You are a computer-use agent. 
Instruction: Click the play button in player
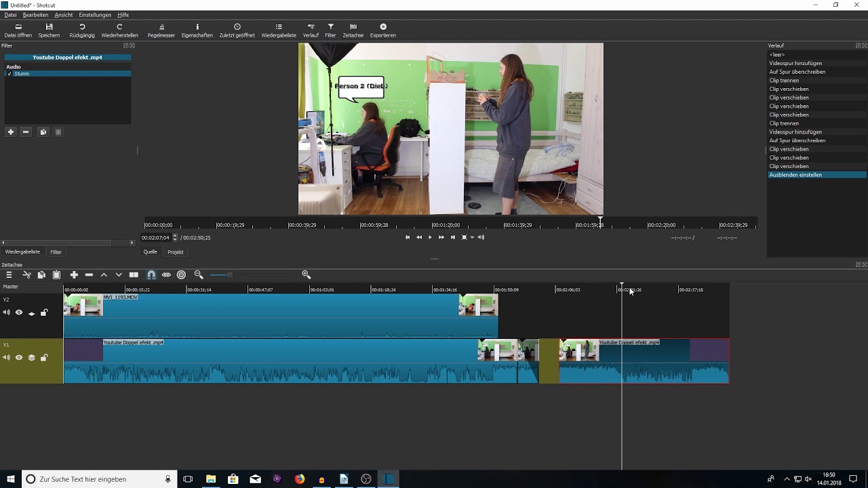[x=430, y=237]
